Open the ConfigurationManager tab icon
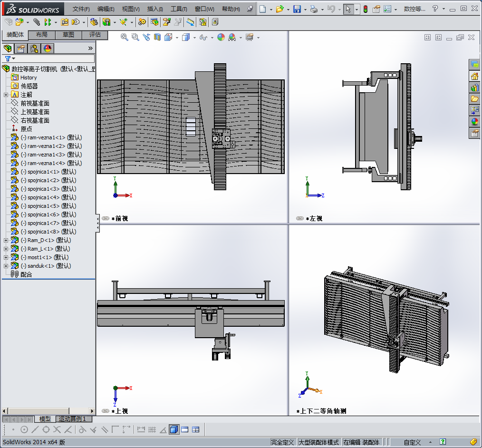The width and height of the screenshot is (482, 448). pos(34,48)
